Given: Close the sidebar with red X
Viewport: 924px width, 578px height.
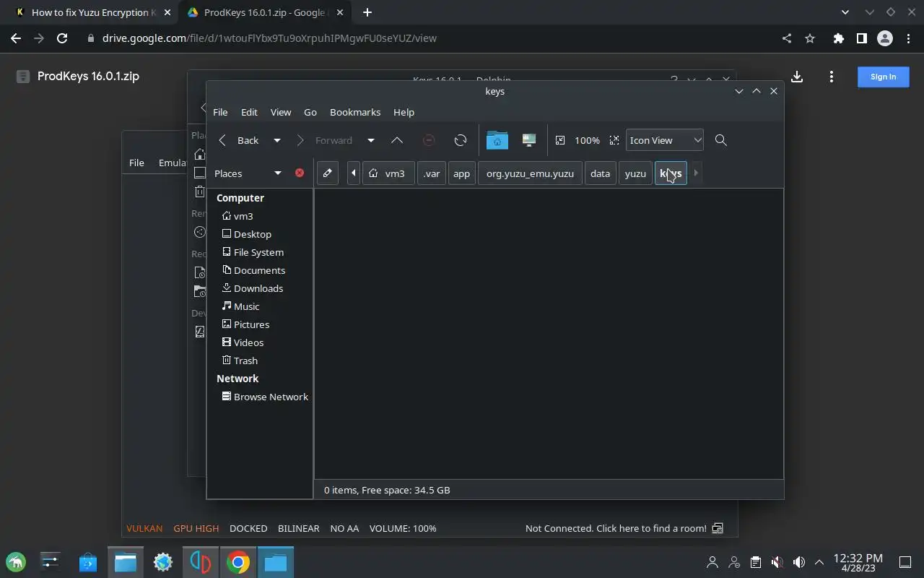Looking at the screenshot, I should click(x=300, y=173).
